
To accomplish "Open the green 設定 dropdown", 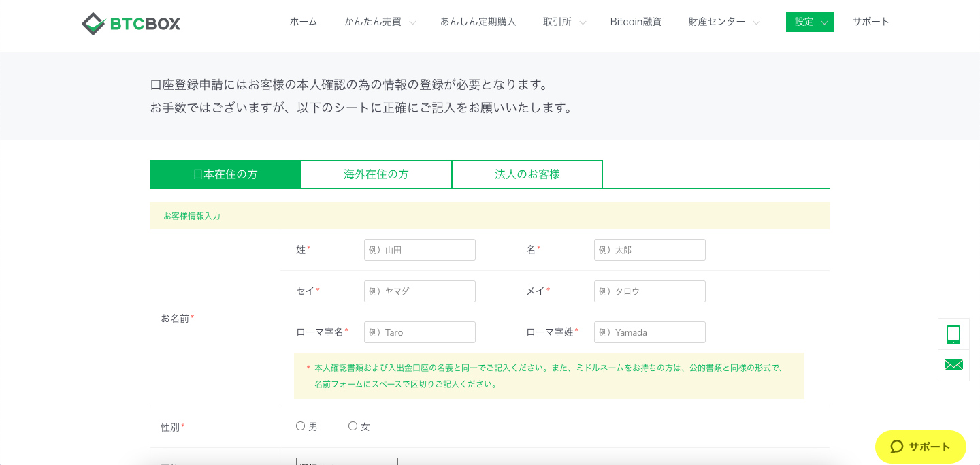I will click(809, 21).
